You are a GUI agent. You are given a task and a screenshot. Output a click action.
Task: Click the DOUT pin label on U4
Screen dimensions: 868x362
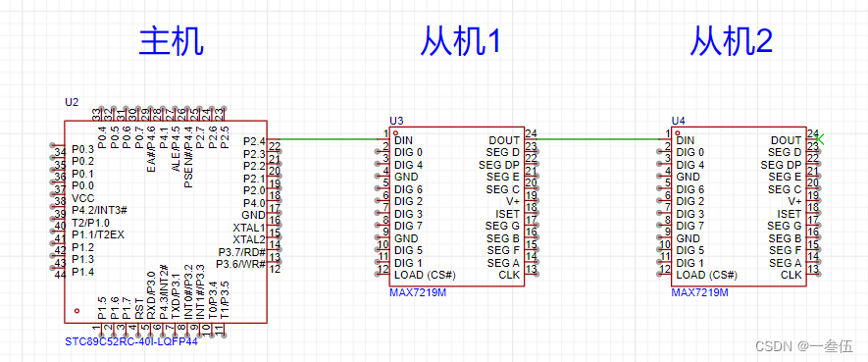(x=786, y=140)
